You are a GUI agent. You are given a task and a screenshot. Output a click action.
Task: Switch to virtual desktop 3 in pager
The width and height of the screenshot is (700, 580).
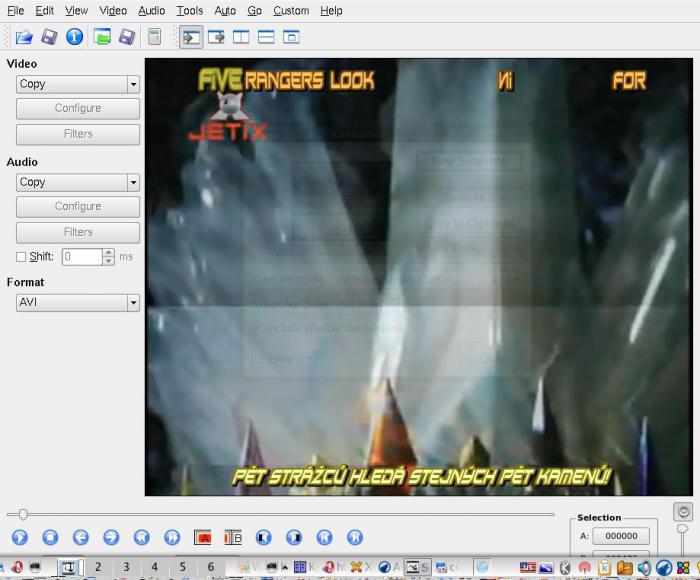pyautogui.click(x=126, y=567)
